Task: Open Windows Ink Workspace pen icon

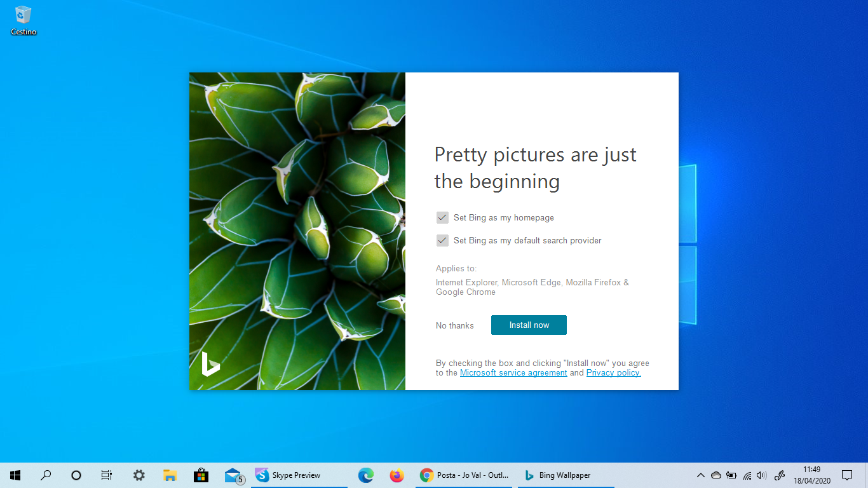Action: 780,475
